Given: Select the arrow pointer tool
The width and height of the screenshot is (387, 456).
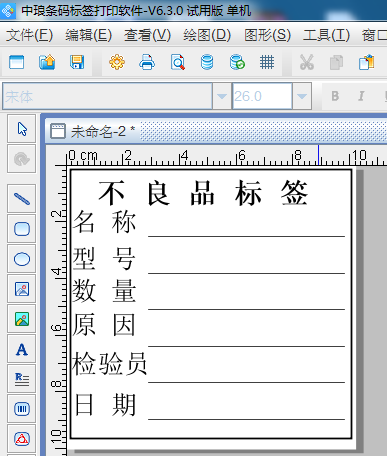Looking at the screenshot, I should [22, 129].
